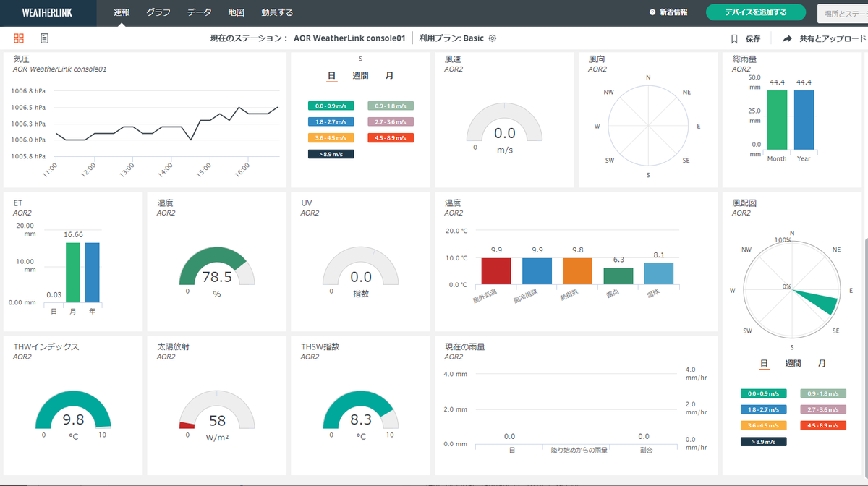Click the THSW index 8.3 °C gauge
Image resolution: width=868 pixels, height=486 pixels.
pos(360,409)
